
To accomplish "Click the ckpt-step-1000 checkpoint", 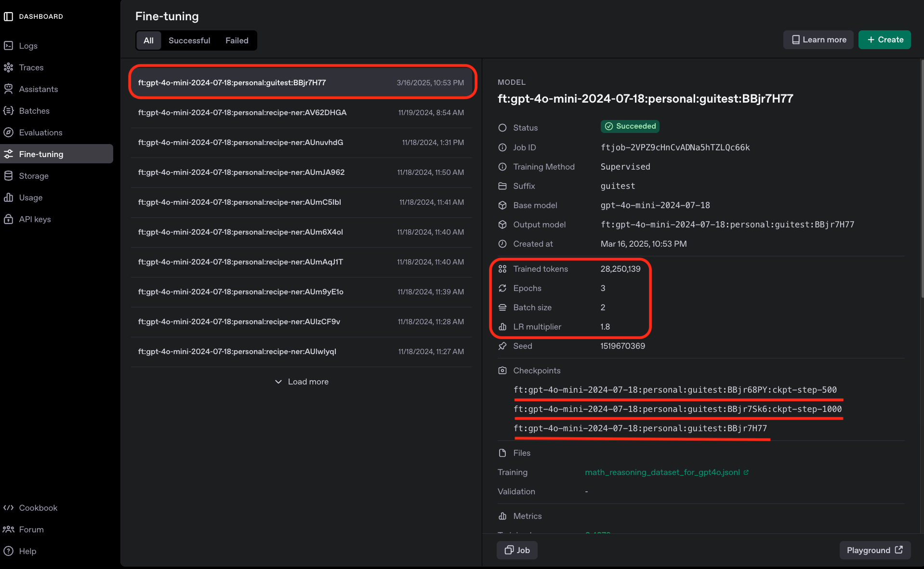I will coord(677,409).
